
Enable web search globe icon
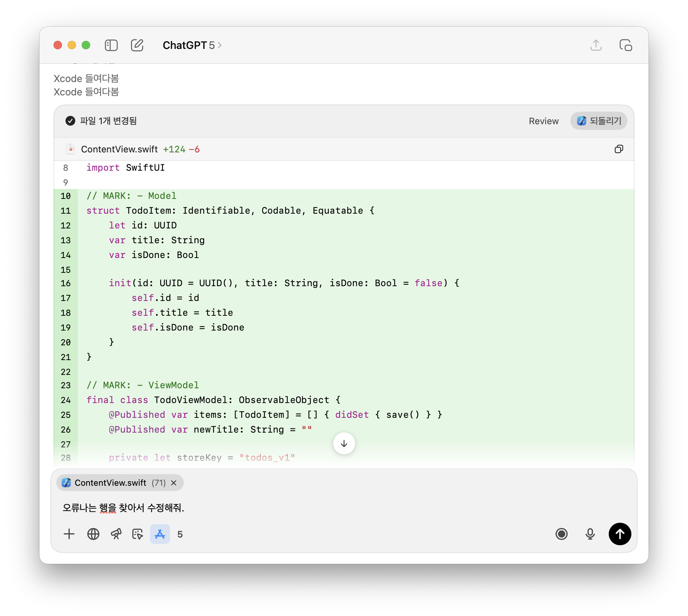coord(93,534)
